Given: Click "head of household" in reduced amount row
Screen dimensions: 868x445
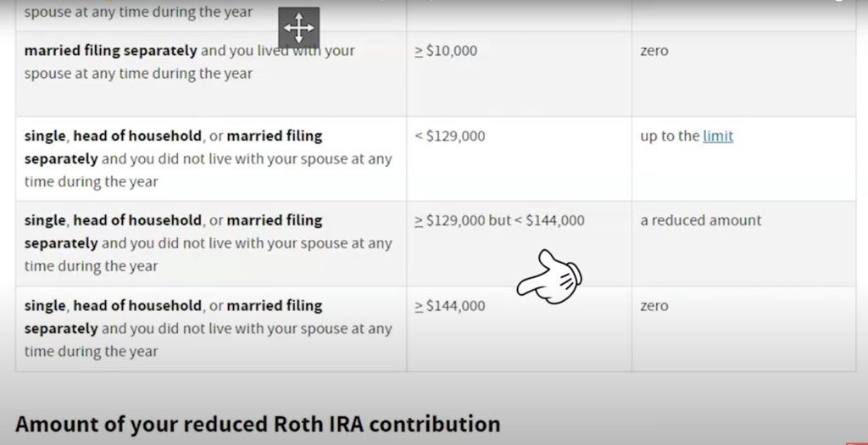Looking at the screenshot, I should click(137, 220).
